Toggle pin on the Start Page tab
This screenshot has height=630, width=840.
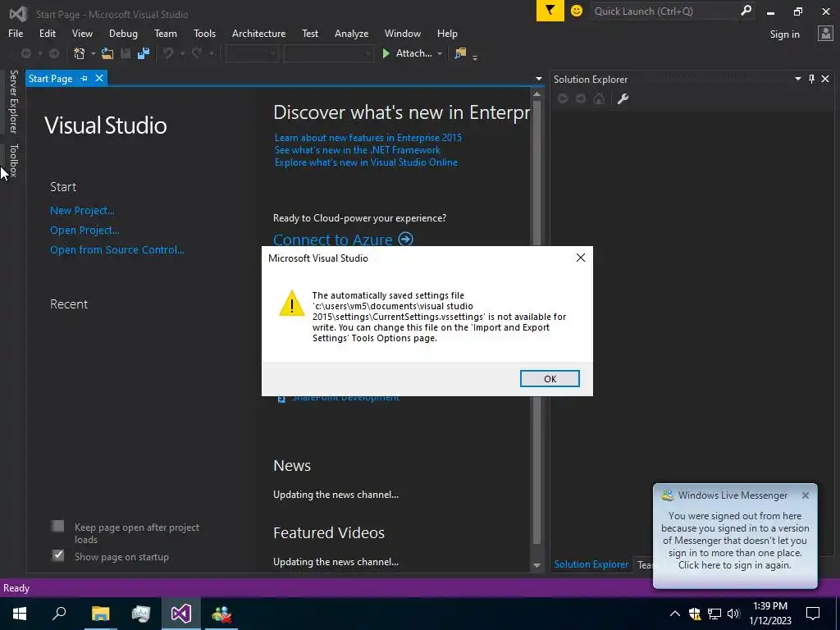click(x=84, y=78)
